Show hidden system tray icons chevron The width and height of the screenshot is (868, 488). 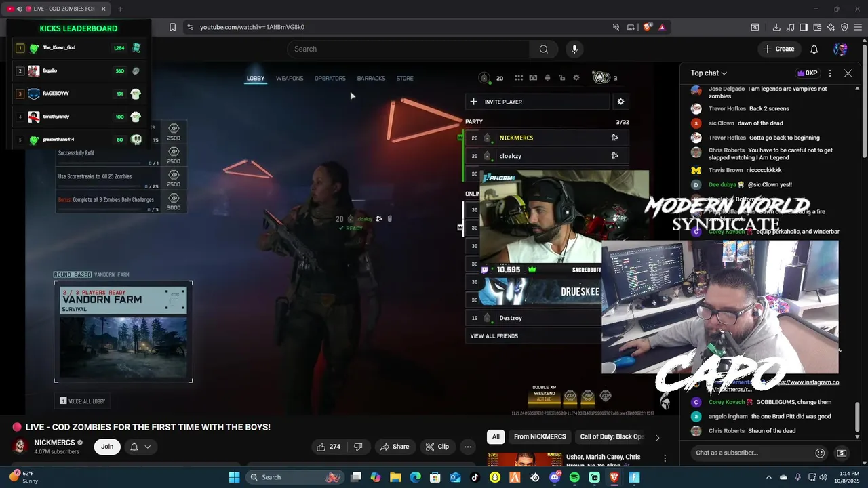click(769, 477)
